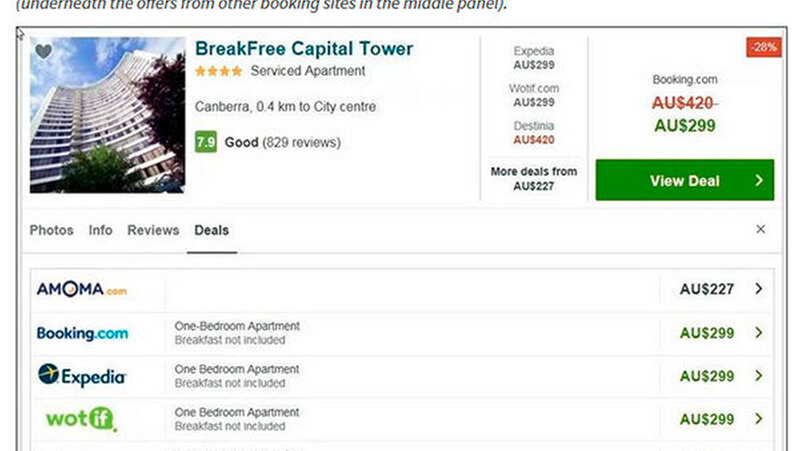Open the Reviews tab
The image size is (800, 451).
153,230
